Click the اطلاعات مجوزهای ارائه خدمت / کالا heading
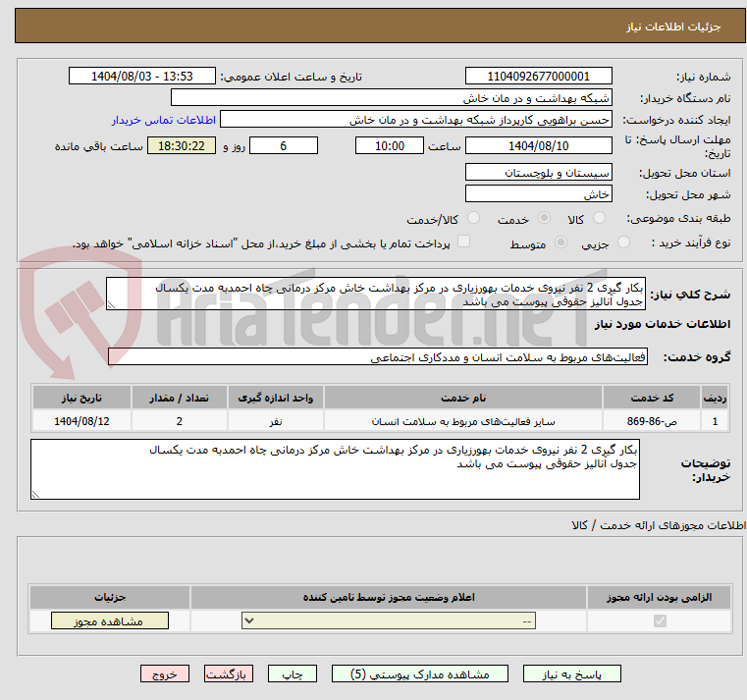 tap(659, 525)
